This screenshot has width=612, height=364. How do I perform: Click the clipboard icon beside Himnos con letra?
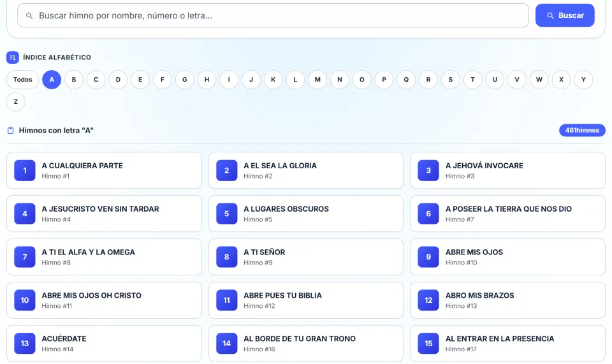coord(11,130)
